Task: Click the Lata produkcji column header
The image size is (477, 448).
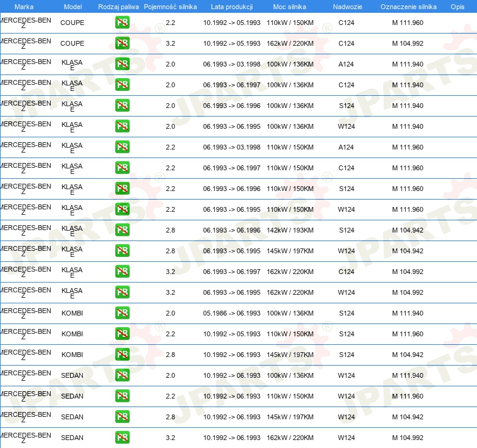Action: coord(232,7)
